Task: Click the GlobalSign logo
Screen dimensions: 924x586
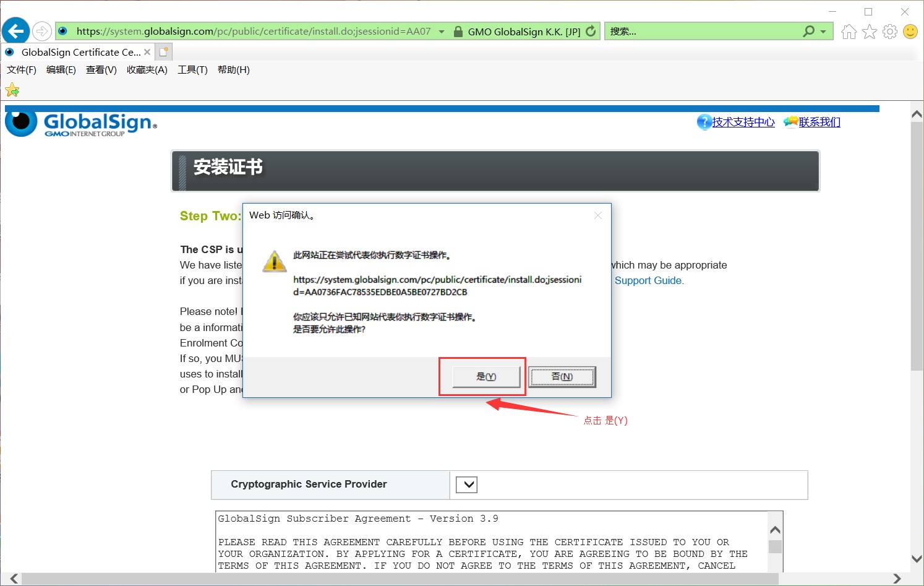Action: pos(81,123)
